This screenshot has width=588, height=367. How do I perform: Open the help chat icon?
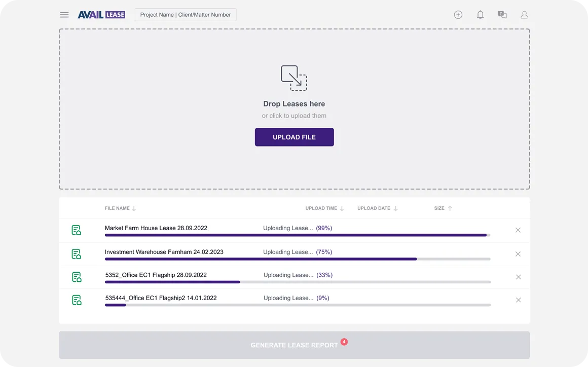[502, 15]
